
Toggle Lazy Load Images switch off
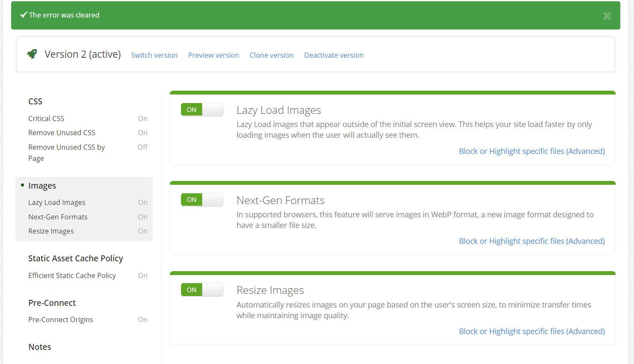click(202, 110)
